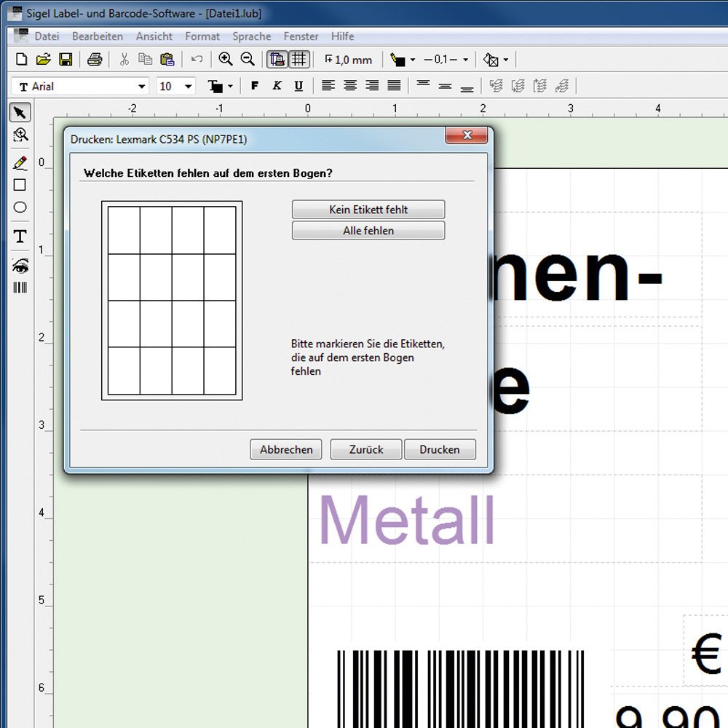Open the Arial font name dropdown
Viewport: 728px width, 728px height.
click(x=141, y=87)
